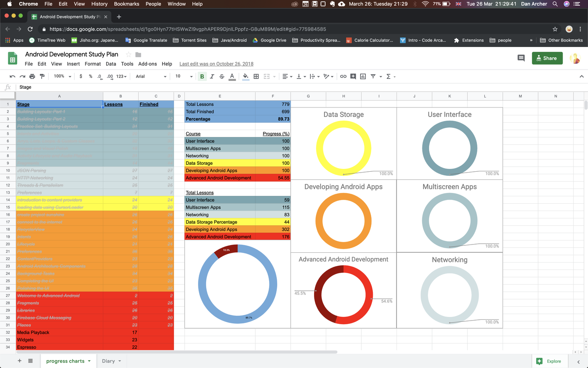Screen dimensions: 588x368
Task: Toggle strikethrough formatting
Action: pos(222,76)
